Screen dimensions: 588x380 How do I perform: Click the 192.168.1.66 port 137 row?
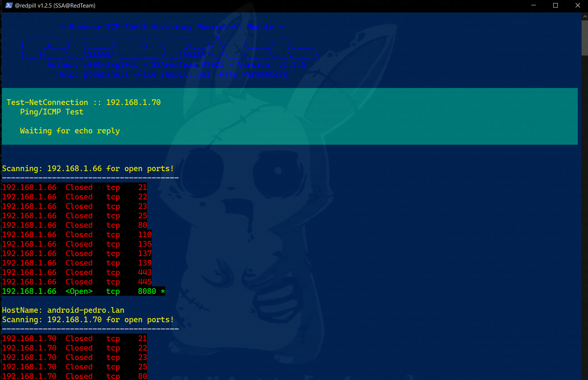tap(77, 253)
